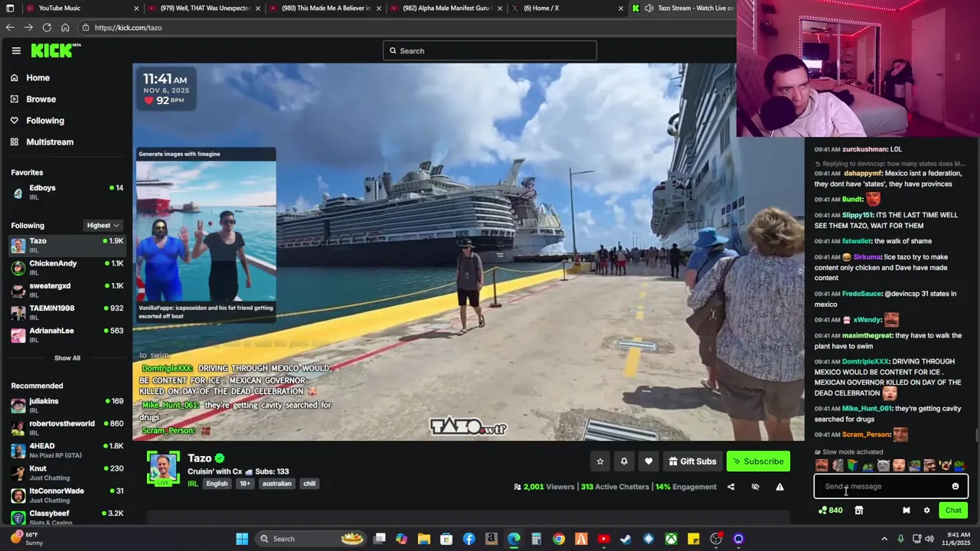Open Google Chrome from taskbar
The image size is (980, 551).
[x=559, y=539]
